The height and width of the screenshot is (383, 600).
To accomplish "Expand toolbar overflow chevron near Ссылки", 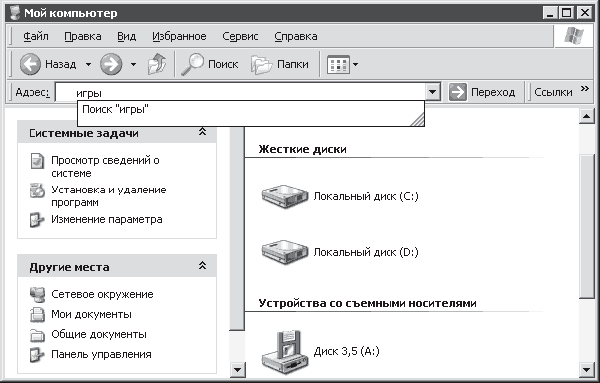I will [584, 89].
